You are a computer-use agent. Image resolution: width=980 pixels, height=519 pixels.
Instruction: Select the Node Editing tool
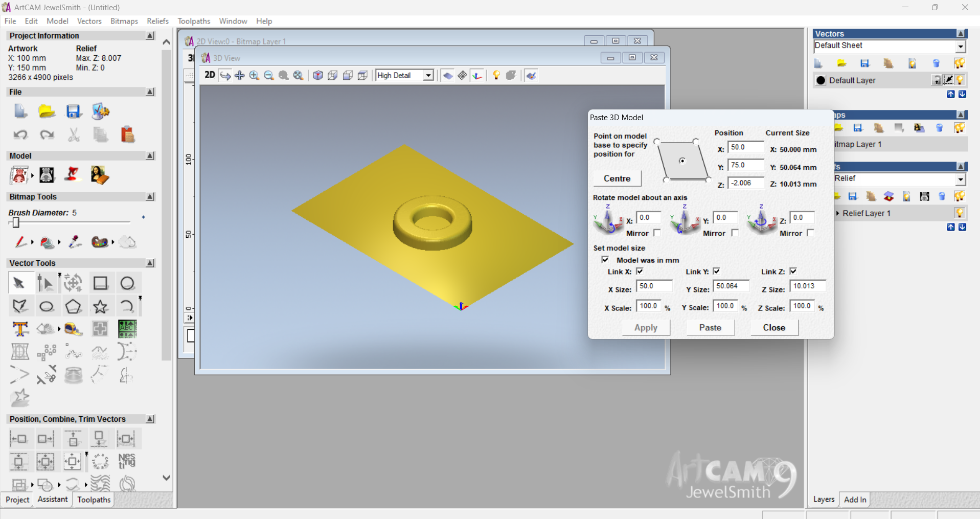tap(45, 283)
